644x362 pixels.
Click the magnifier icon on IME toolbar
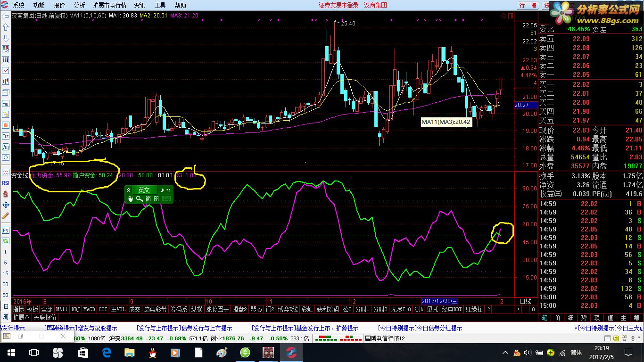coord(140,199)
